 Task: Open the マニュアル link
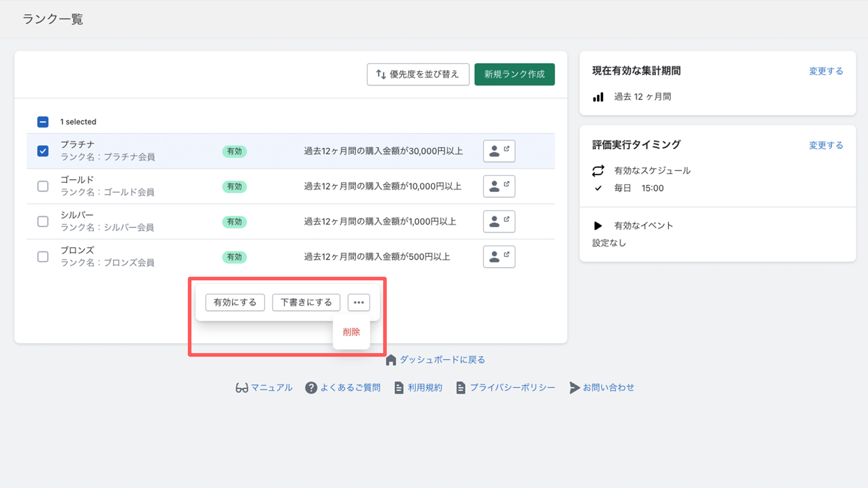pyautogui.click(x=272, y=387)
